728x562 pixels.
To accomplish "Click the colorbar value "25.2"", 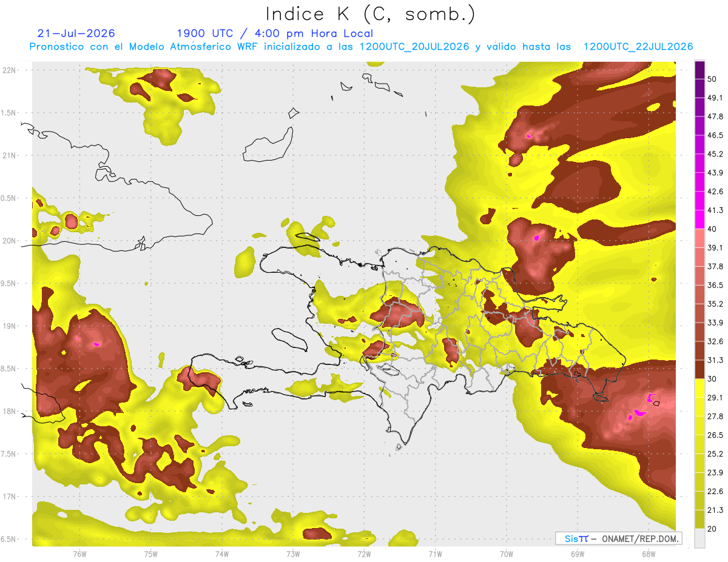I will (715, 454).
